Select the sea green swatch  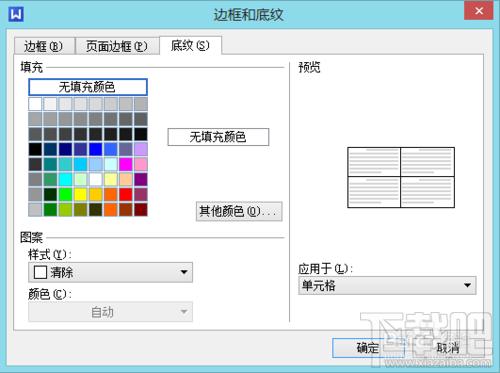(50, 179)
